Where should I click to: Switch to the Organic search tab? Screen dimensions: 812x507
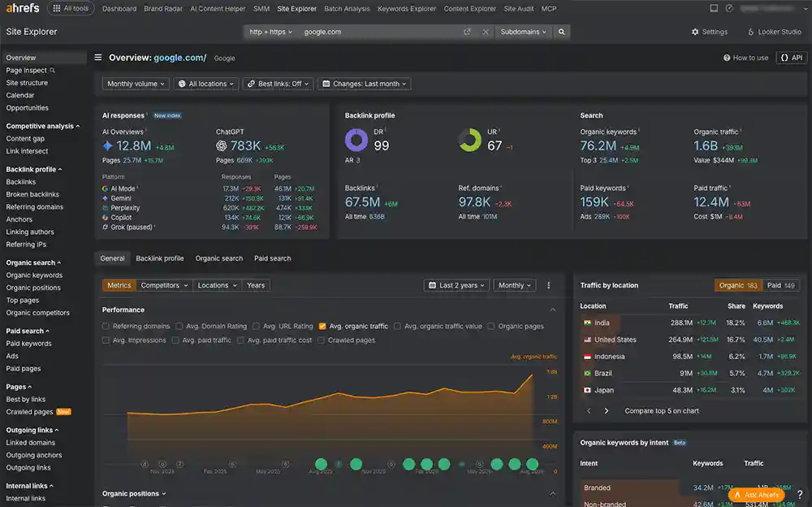pyautogui.click(x=219, y=258)
